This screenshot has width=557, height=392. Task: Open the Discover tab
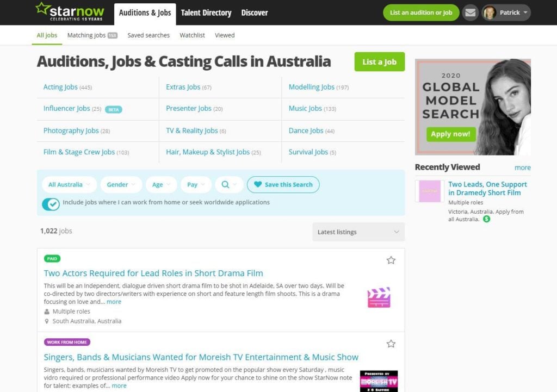point(255,13)
